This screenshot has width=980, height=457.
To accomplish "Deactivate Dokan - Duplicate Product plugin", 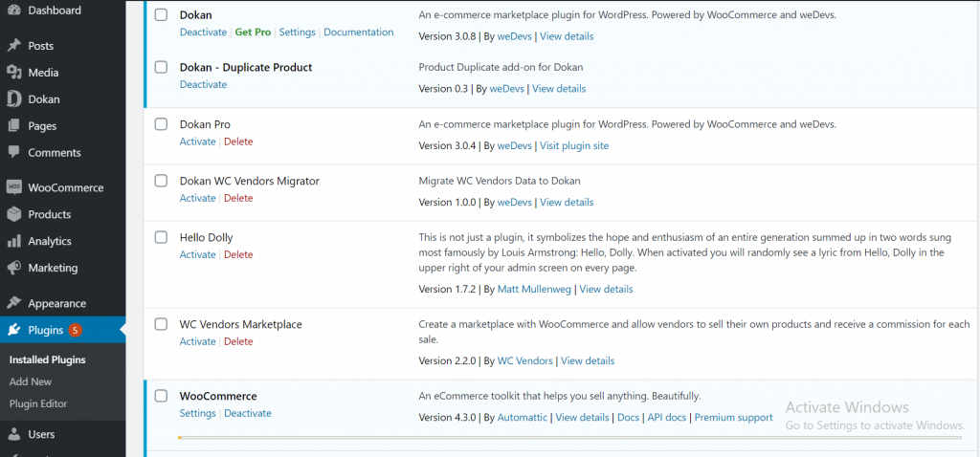I will point(203,84).
